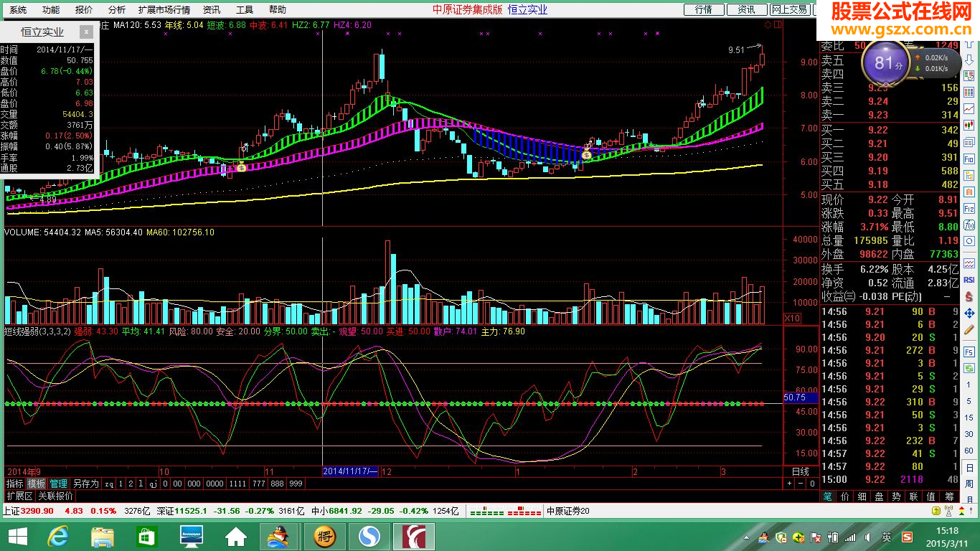Open the F12 trading icon
Viewport: 980px width, 551px height.
(x=970, y=208)
